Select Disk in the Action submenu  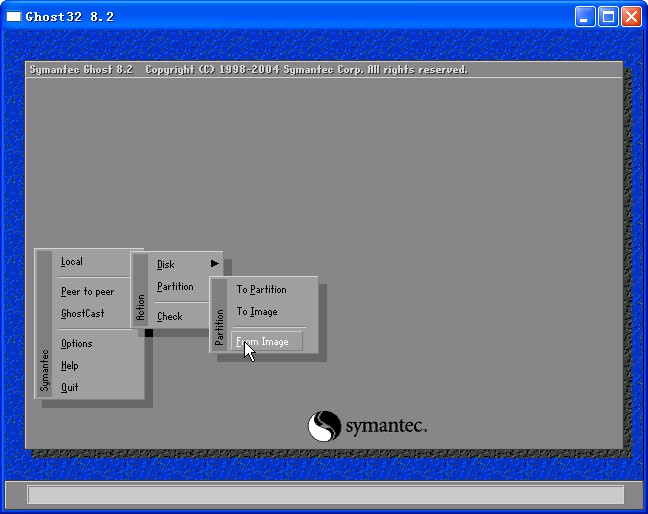(166, 264)
